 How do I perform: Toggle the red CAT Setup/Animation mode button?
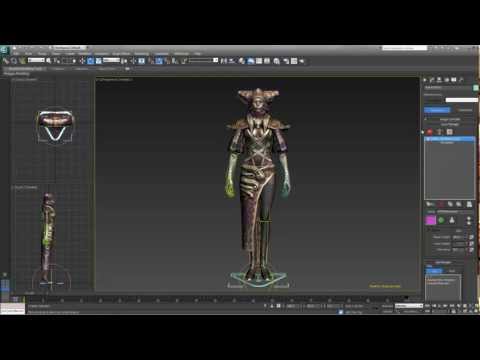(x=429, y=132)
